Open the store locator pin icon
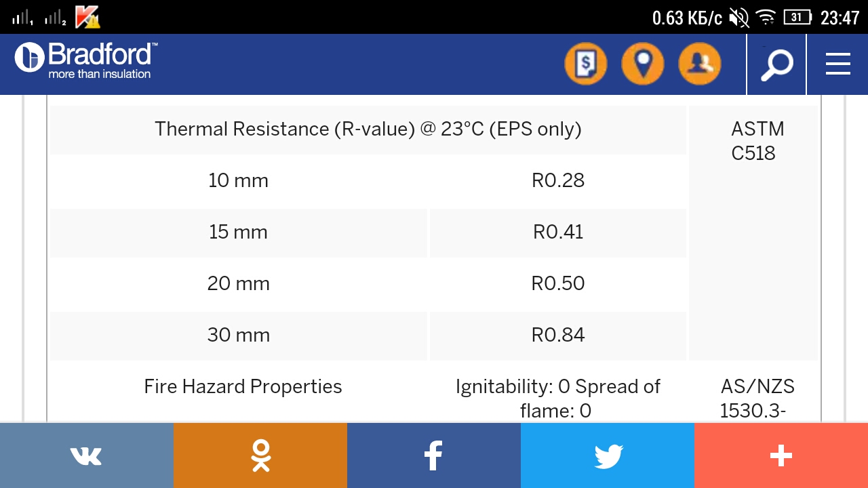 pos(643,64)
